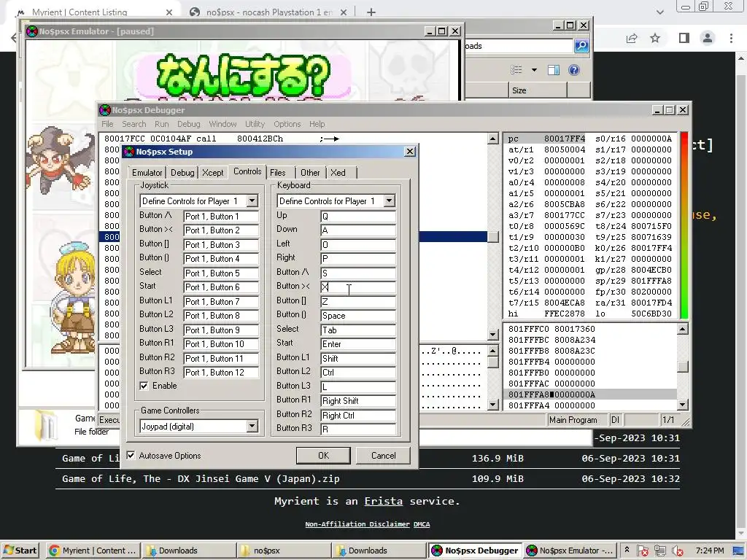747x560 pixels.
Task: Open the browser profile icon
Action: pyautogui.click(x=708, y=38)
